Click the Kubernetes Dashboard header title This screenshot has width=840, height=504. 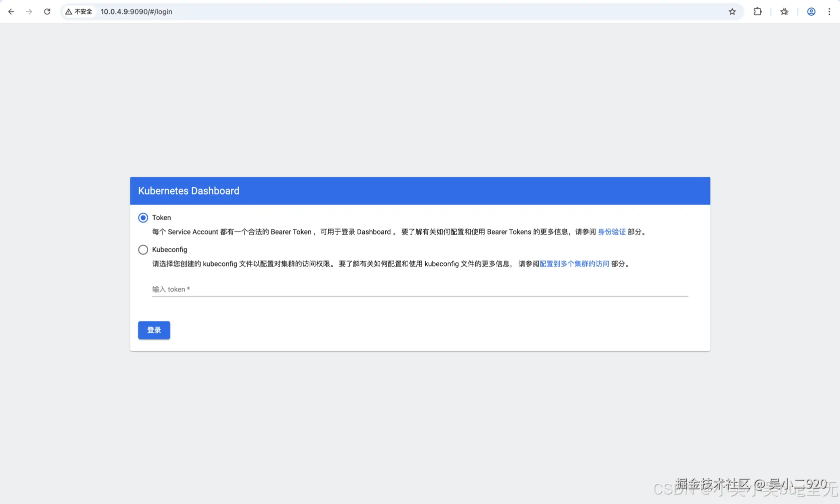[x=189, y=190]
